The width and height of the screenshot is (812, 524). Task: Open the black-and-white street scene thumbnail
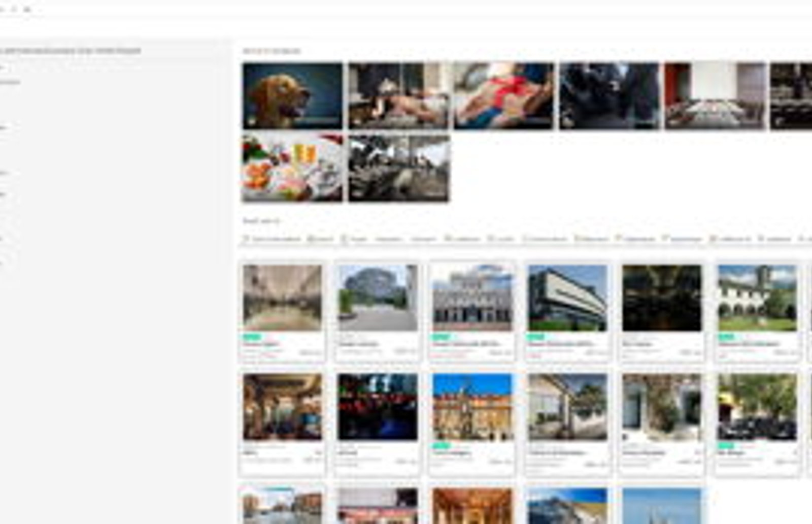pyautogui.click(x=398, y=168)
